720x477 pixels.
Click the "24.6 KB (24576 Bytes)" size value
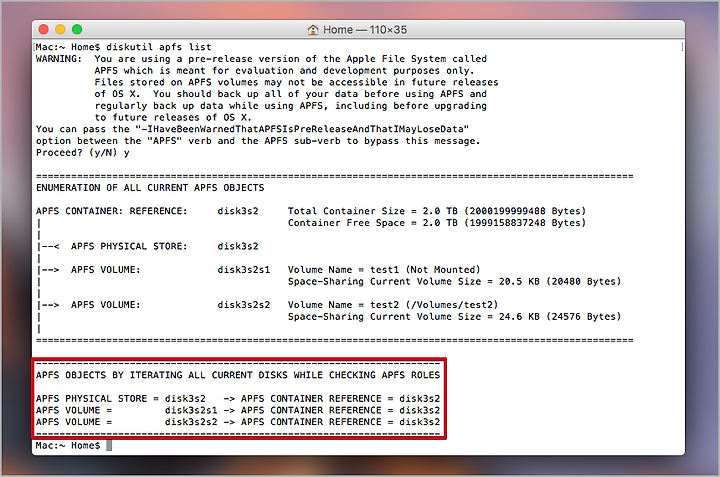(x=560, y=317)
